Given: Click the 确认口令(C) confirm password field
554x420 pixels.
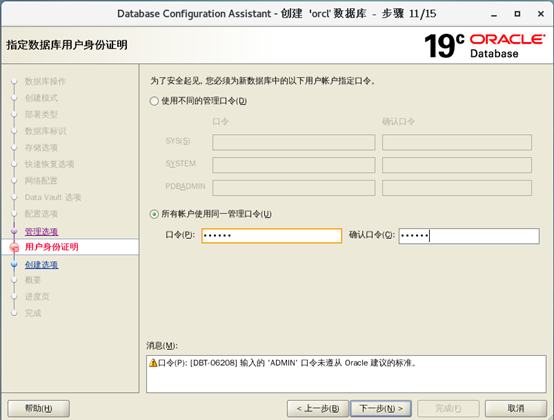Looking at the screenshot, I should (469, 236).
